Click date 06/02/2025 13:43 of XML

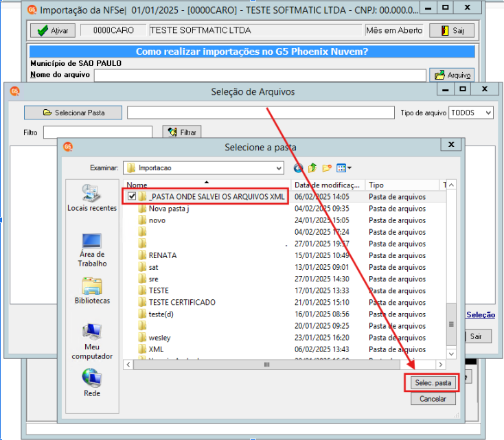(322, 349)
